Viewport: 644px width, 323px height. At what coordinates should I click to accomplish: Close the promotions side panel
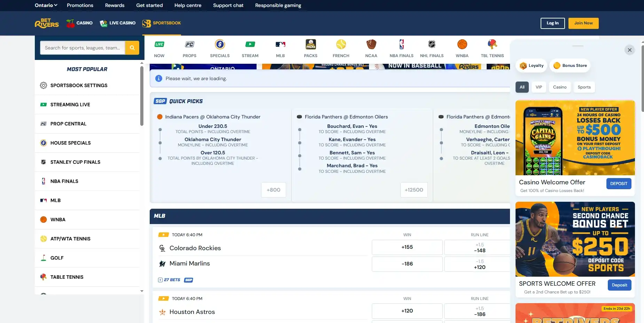pos(629,50)
